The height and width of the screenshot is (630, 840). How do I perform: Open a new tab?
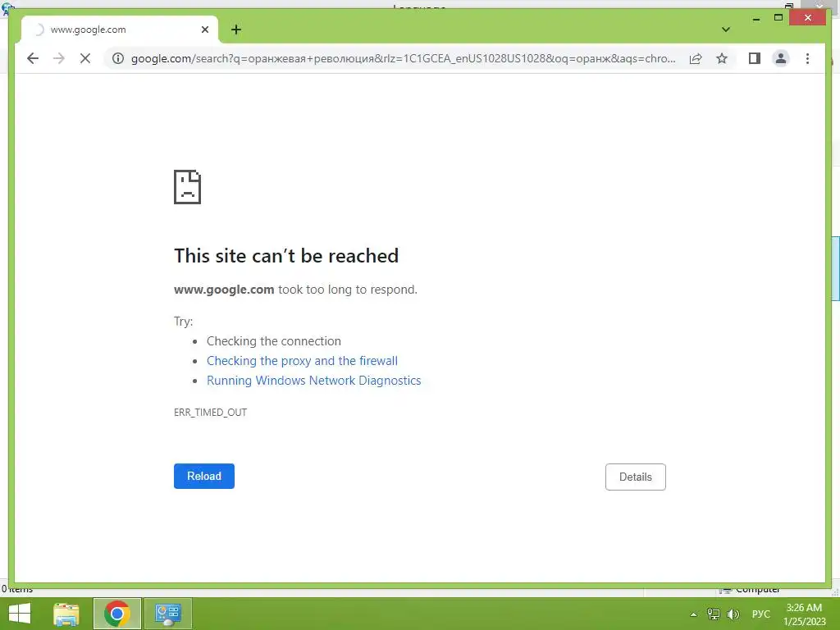[x=236, y=30]
